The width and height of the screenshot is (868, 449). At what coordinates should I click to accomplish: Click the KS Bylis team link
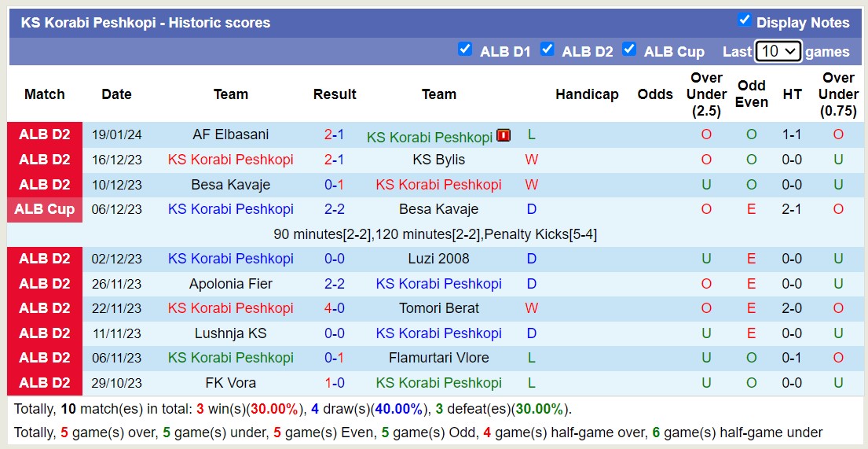(x=438, y=160)
